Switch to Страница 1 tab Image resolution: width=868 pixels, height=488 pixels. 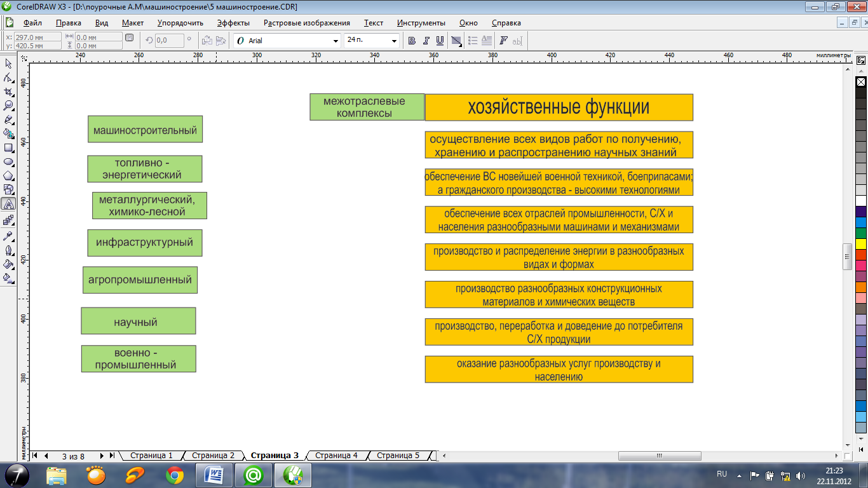[151, 456]
